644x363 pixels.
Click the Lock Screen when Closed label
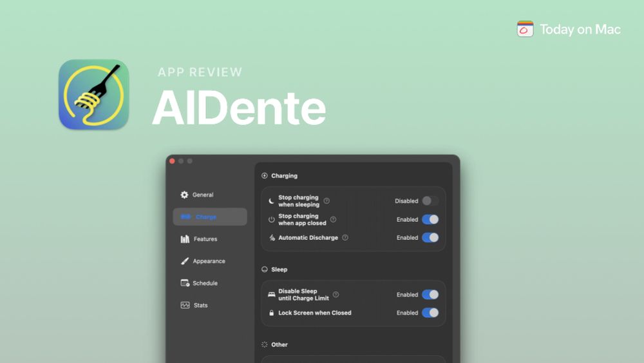(315, 313)
